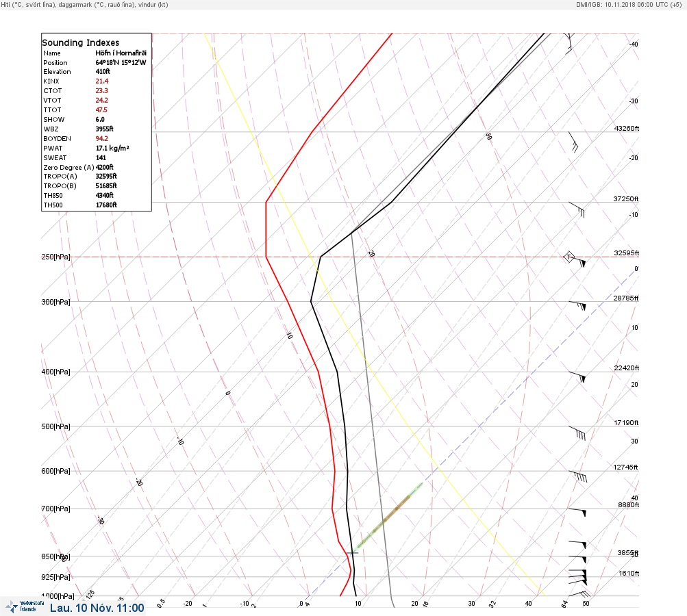The width and height of the screenshot is (687, 616).
Task: Select the KINX value 21.4
Action: [x=102, y=81]
